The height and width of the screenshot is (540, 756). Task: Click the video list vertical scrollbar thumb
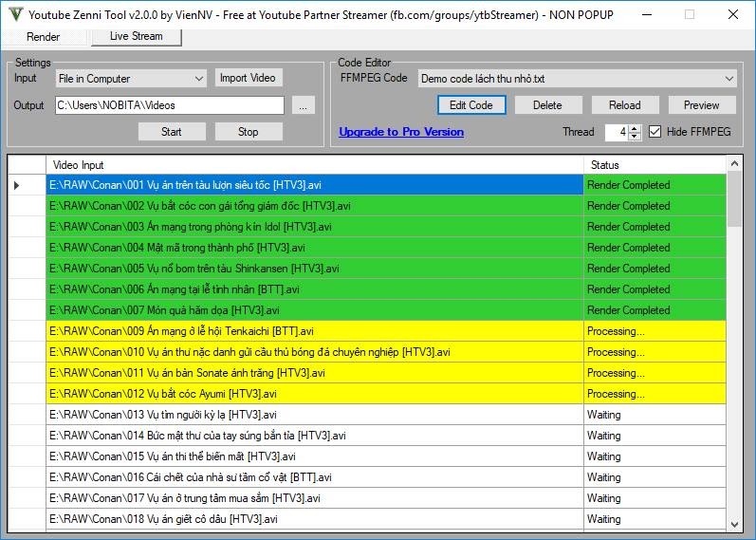[x=734, y=198]
